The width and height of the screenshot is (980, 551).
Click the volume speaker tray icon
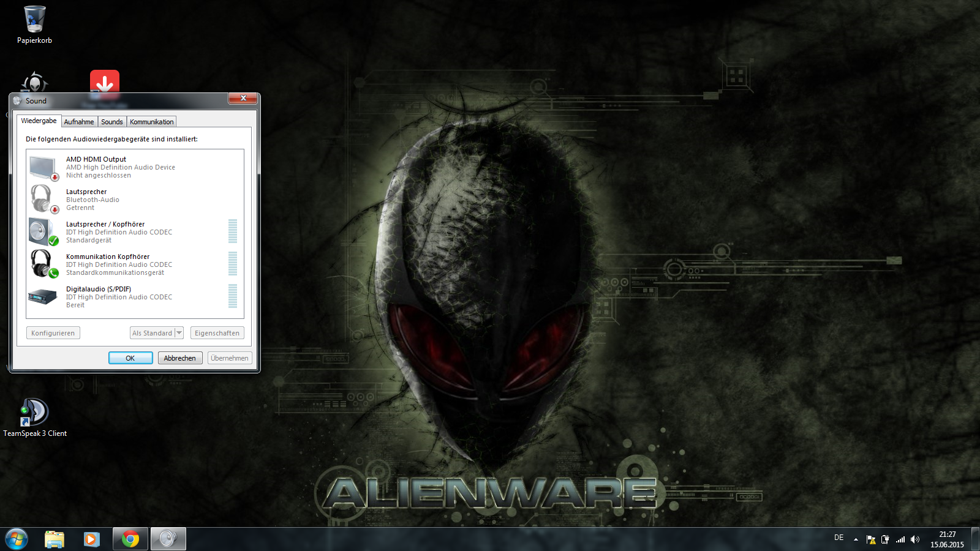[915, 539]
